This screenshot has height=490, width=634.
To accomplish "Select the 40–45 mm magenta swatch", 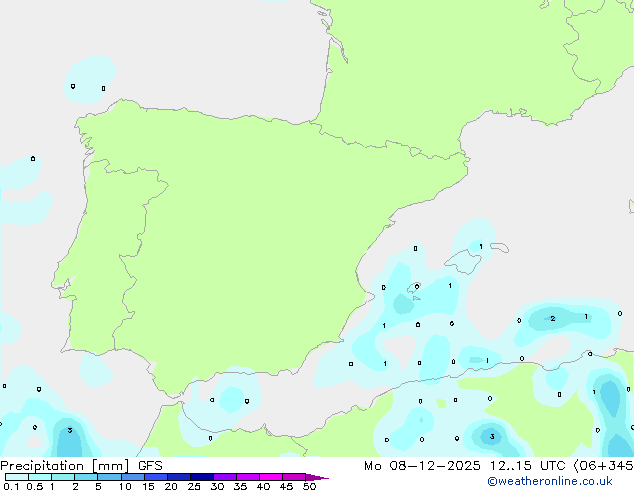I will point(271,477).
